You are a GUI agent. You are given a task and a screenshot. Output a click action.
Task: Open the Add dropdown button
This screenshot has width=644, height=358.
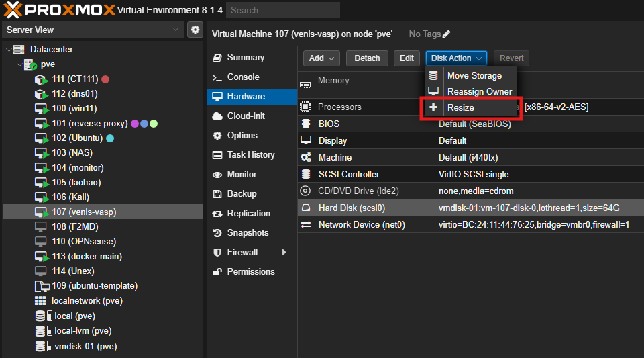[x=322, y=58]
